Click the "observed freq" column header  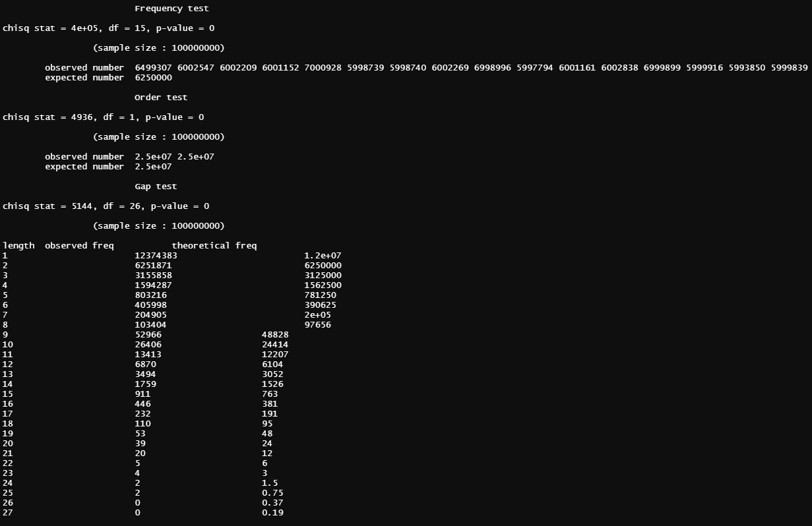tap(79, 246)
